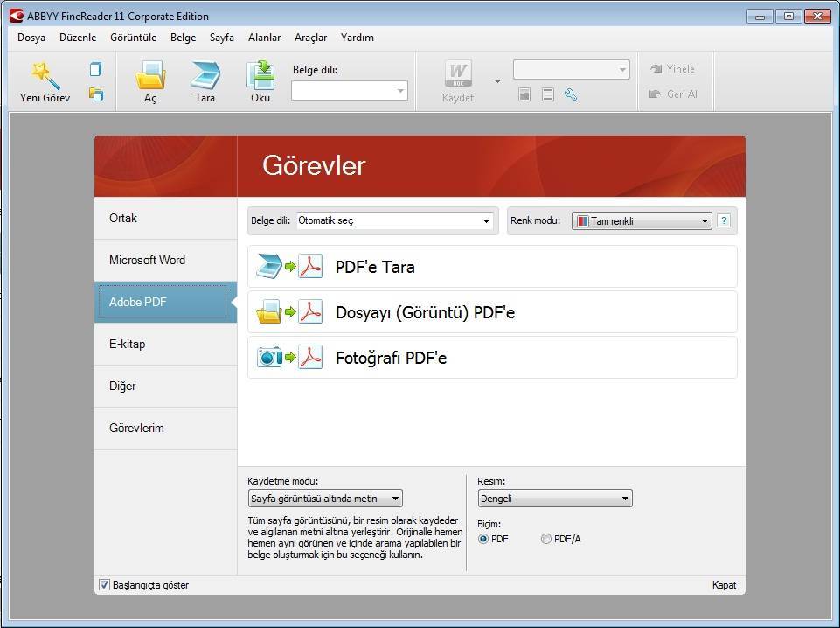840x628 pixels.
Task: Switch to the Diğer tab
Action: [165, 387]
